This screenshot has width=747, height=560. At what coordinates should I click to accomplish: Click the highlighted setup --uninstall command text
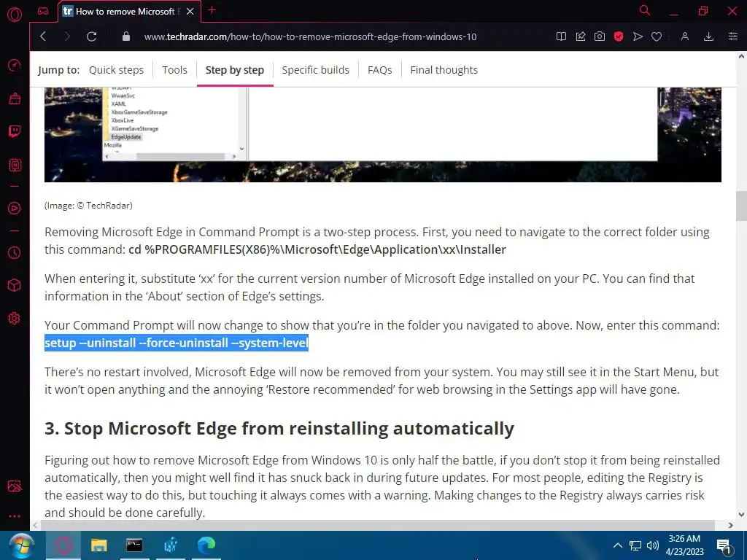(177, 343)
